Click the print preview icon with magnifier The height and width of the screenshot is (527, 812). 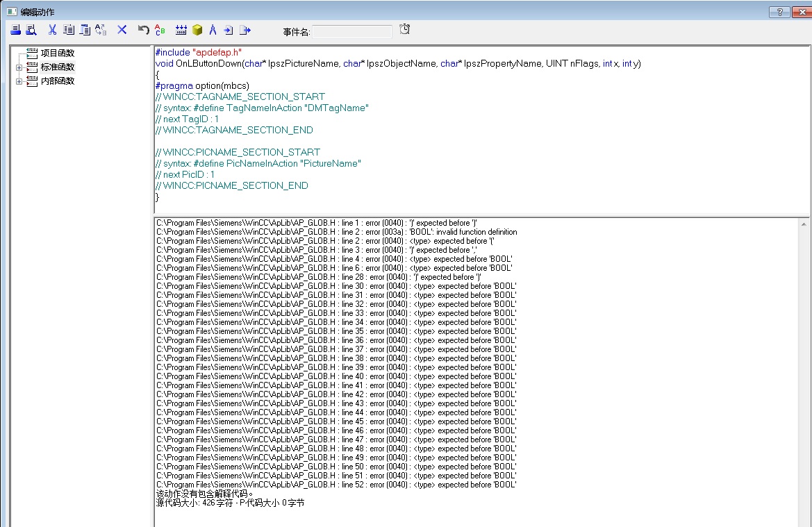pos(31,30)
